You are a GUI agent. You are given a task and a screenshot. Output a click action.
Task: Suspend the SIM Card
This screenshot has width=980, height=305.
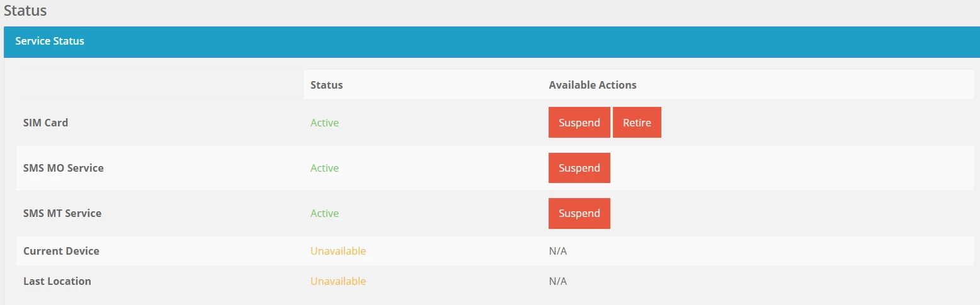(579, 123)
